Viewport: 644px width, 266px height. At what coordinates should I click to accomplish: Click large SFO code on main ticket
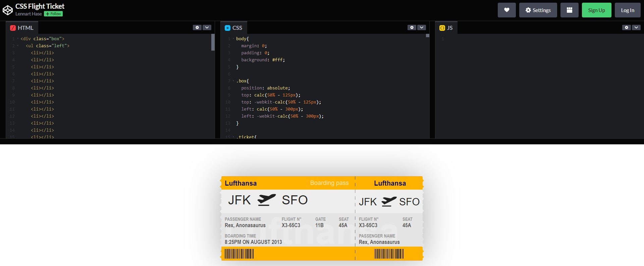pos(294,200)
